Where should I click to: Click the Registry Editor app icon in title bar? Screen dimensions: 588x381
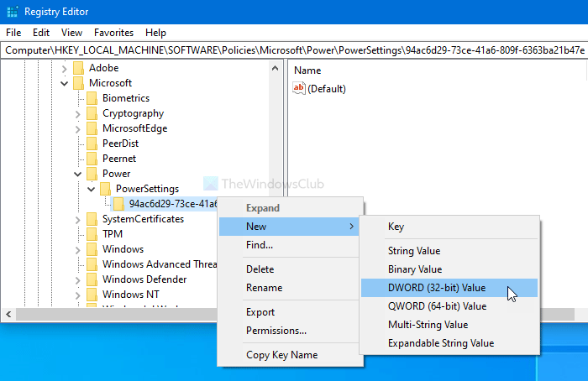tap(12, 12)
